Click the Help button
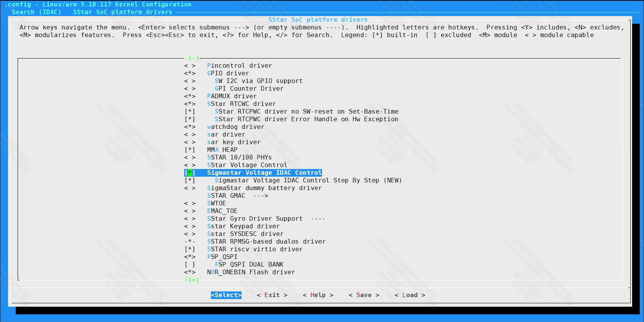Image resolution: width=644 pixels, height=322 pixels. coord(318,295)
